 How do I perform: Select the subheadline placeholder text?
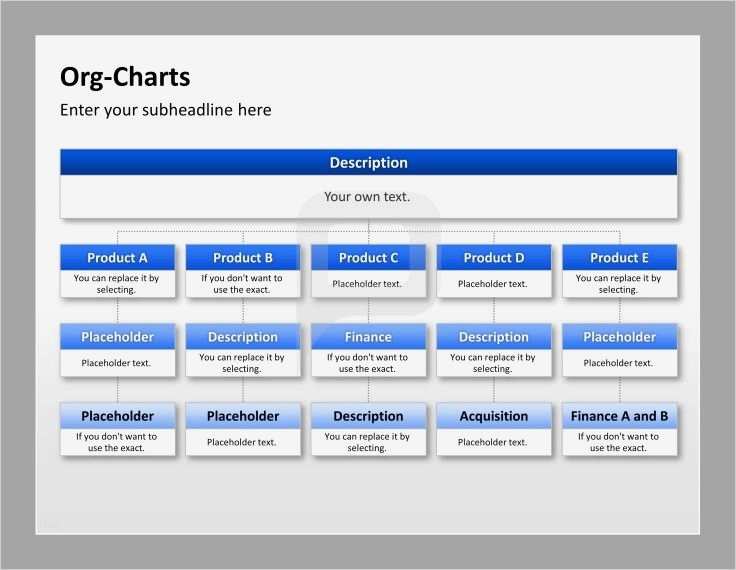(165, 110)
